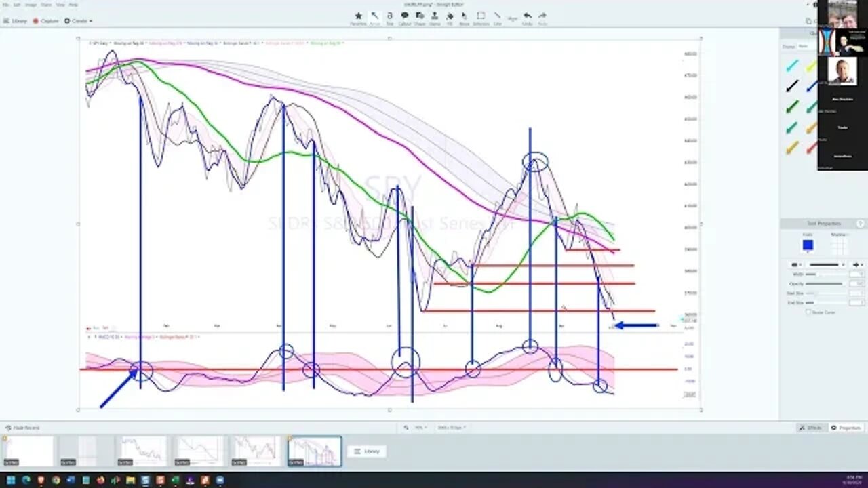
Task: Enable the Bezier Curve checkbox
Action: [x=808, y=312]
